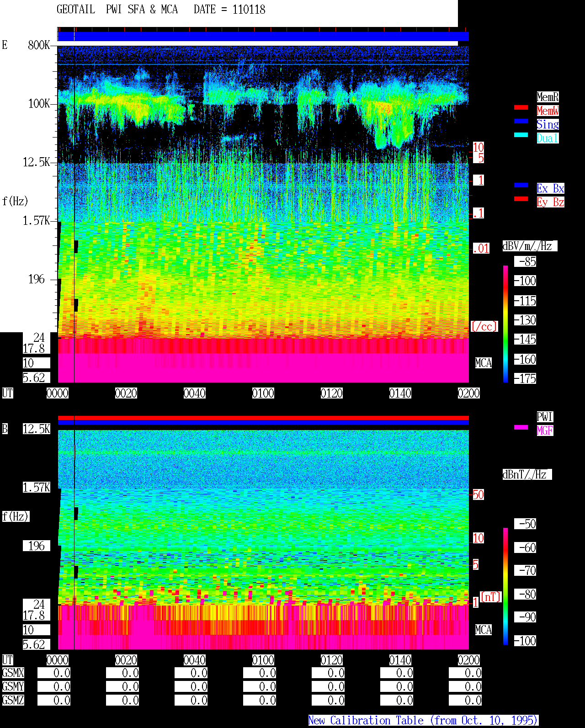Screen dimensions: 585x728
Task: Click the -175 color scale value
Action: tap(525, 378)
